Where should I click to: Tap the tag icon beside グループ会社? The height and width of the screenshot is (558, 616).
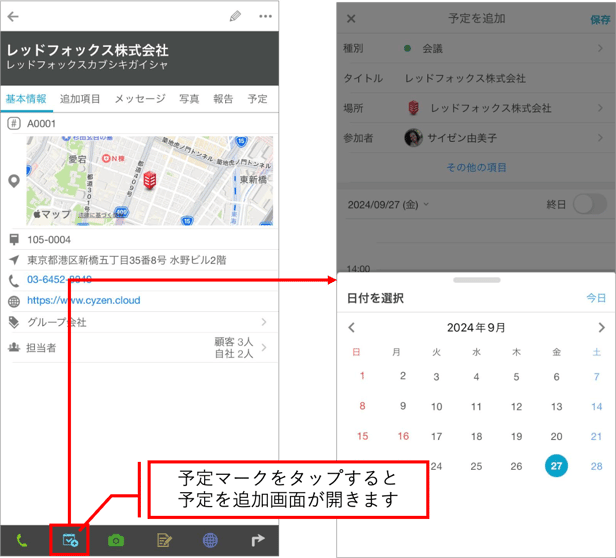14,322
